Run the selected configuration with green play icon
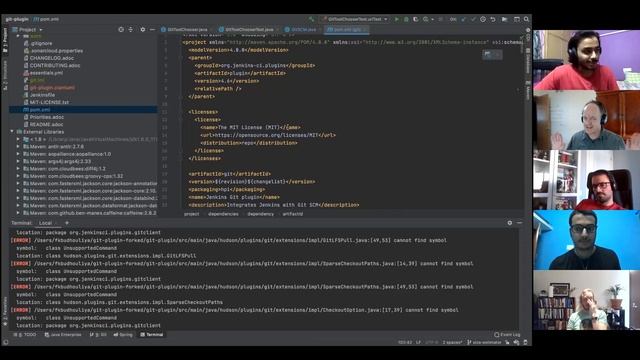Screen dimensions: 640x360 [x=396, y=19]
